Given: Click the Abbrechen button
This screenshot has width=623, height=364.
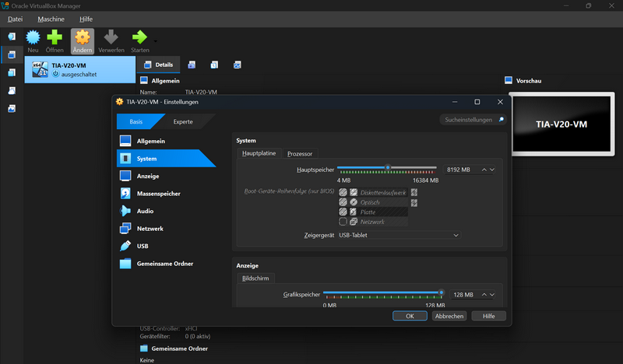Looking at the screenshot, I should coord(449,316).
